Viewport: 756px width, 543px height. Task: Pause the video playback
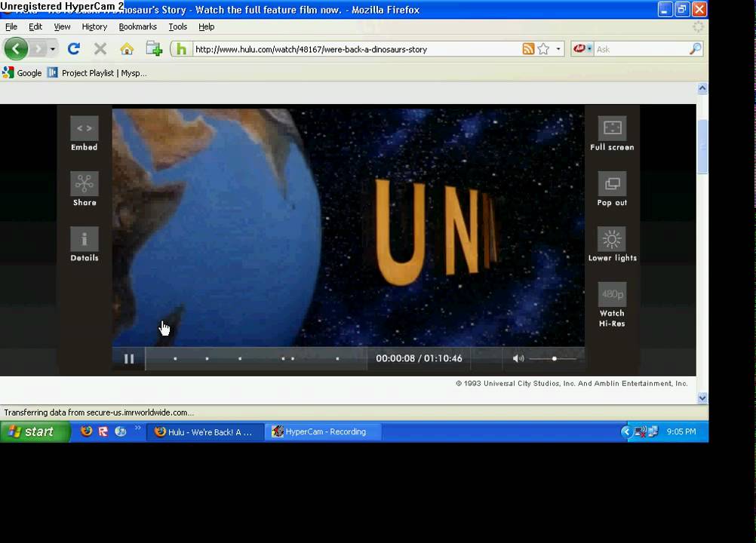point(129,358)
